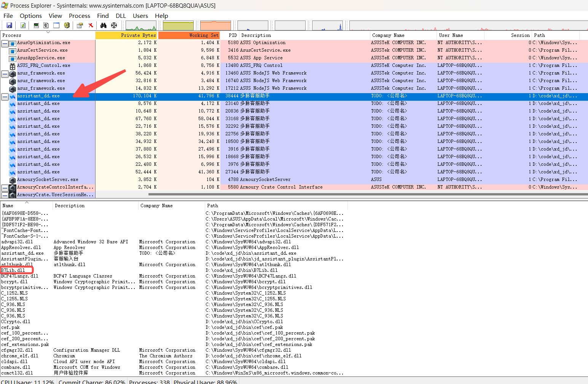Open the System Information toolbar icon
Screen dimensions: 588x384
36,25
